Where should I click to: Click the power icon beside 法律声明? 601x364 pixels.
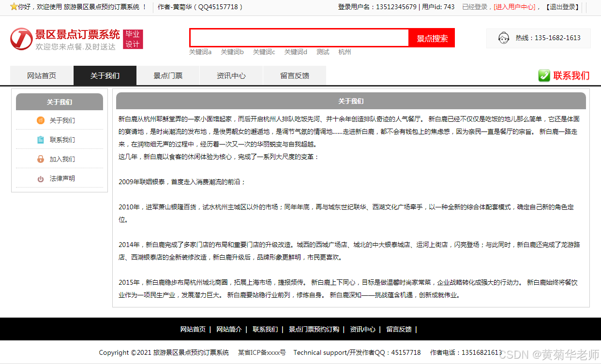[x=41, y=178]
